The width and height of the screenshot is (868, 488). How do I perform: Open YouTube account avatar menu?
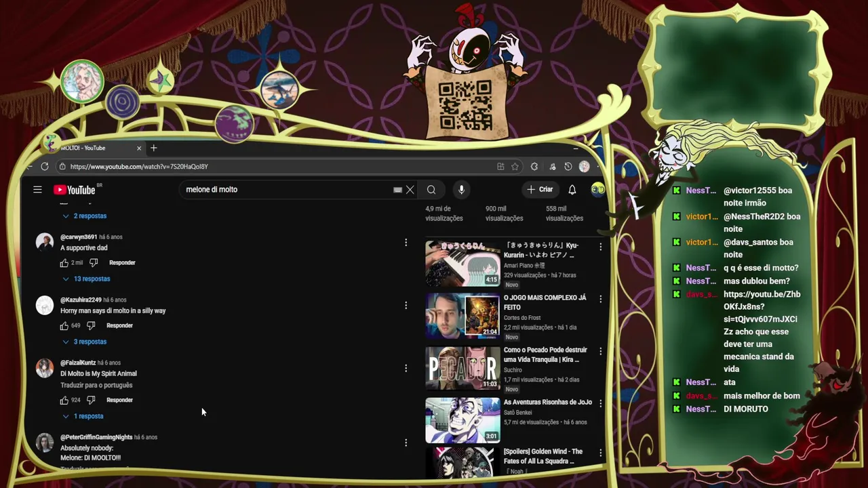pos(597,190)
